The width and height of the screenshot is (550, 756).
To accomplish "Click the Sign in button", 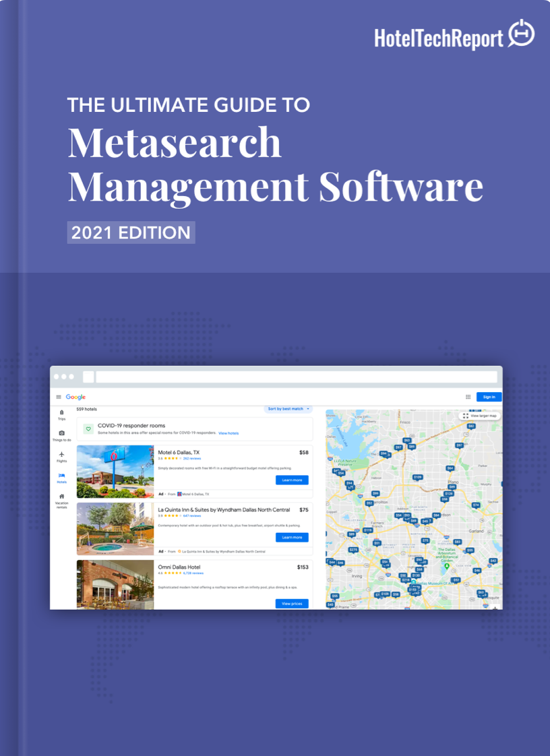I will coord(489,397).
